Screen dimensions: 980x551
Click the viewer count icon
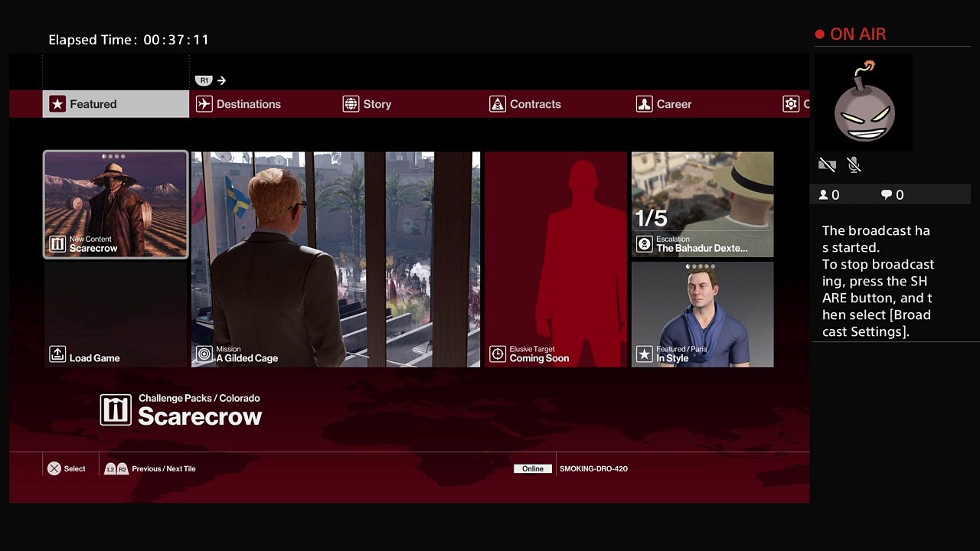824,195
